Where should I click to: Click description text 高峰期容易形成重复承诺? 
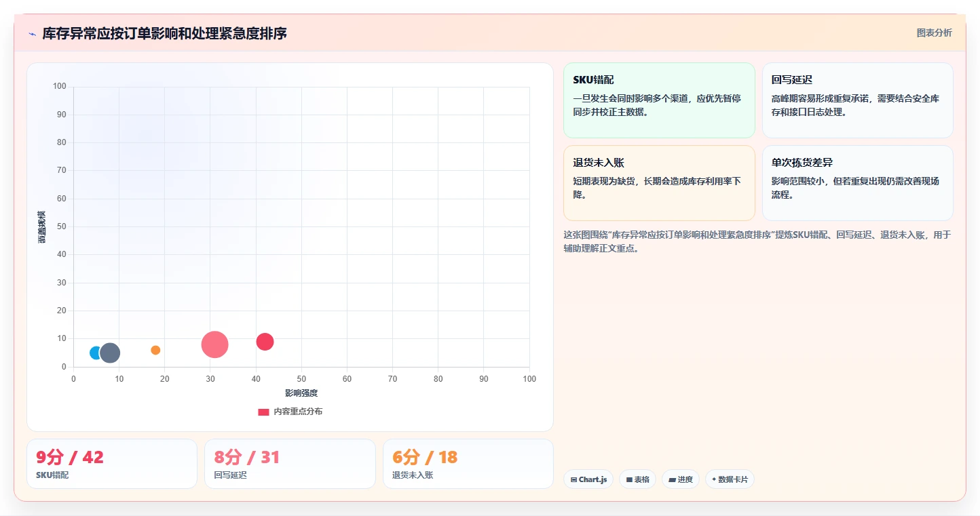point(855,105)
